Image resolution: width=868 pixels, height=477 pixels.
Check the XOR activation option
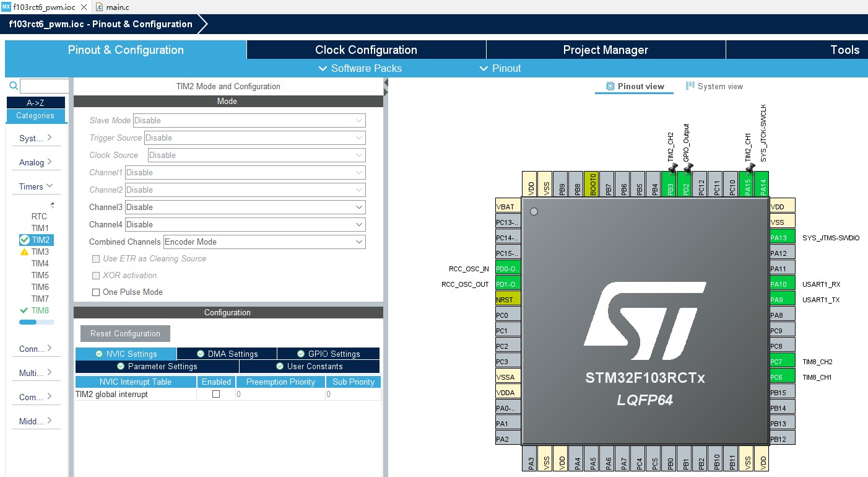pos(96,276)
